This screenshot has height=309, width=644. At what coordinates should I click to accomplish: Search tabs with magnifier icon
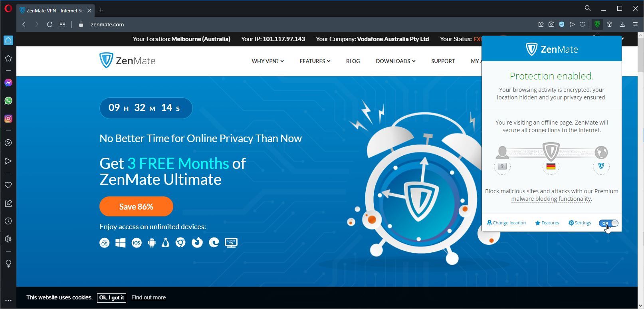point(587,8)
